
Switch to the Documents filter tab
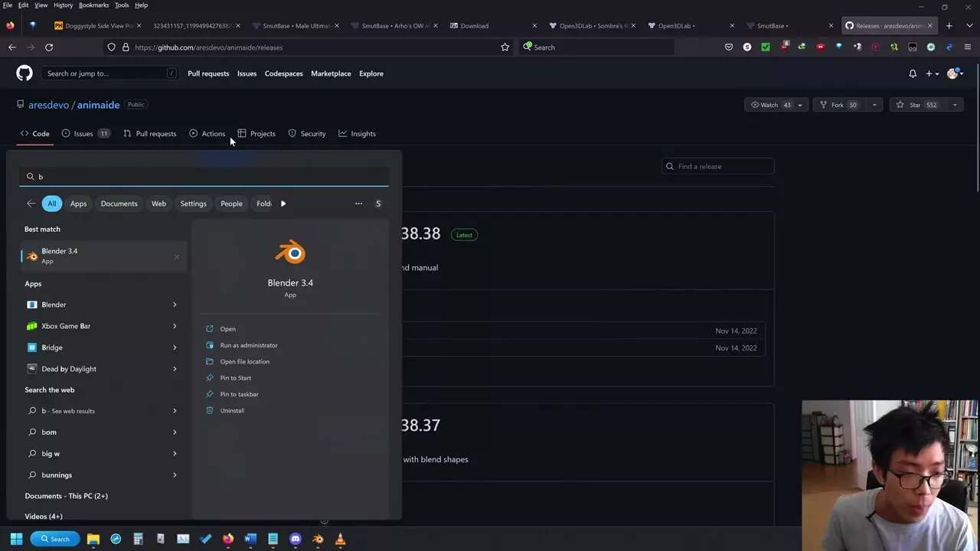(x=119, y=204)
